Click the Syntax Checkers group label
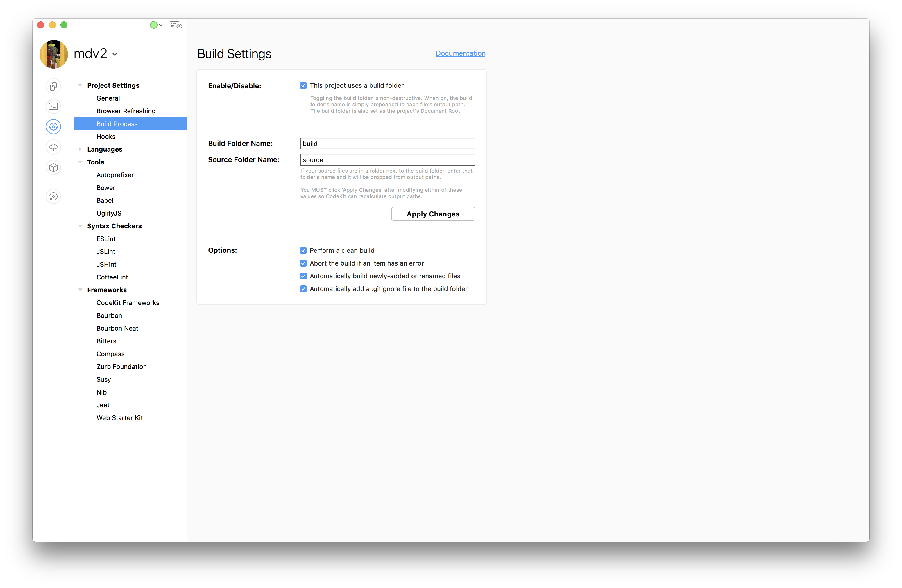 pos(114,226)
